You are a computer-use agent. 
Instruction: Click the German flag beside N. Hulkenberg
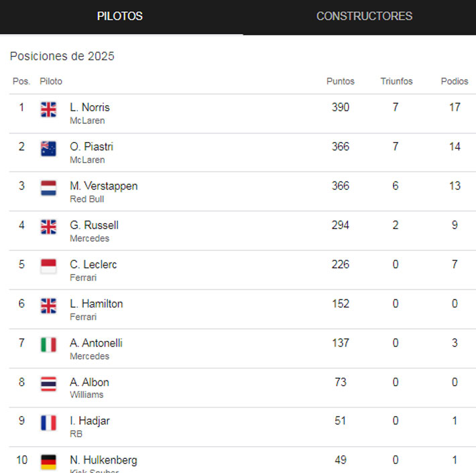tap(48, 462)
